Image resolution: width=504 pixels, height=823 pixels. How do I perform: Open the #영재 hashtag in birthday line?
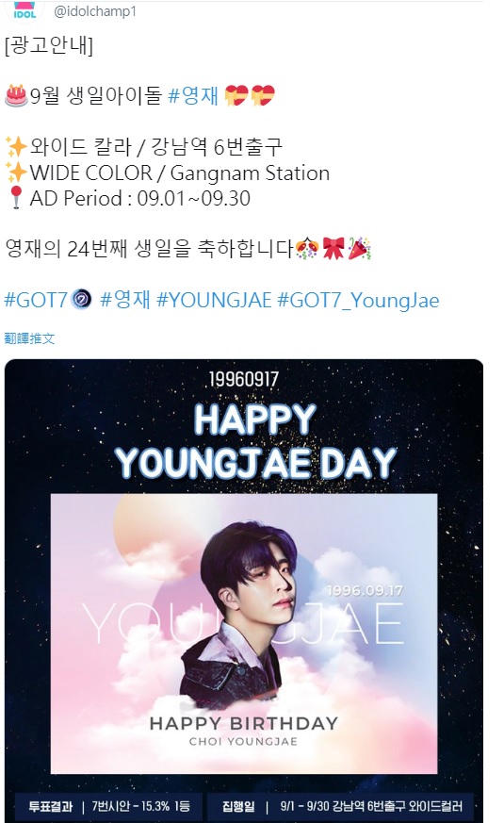tap(193, 95)
